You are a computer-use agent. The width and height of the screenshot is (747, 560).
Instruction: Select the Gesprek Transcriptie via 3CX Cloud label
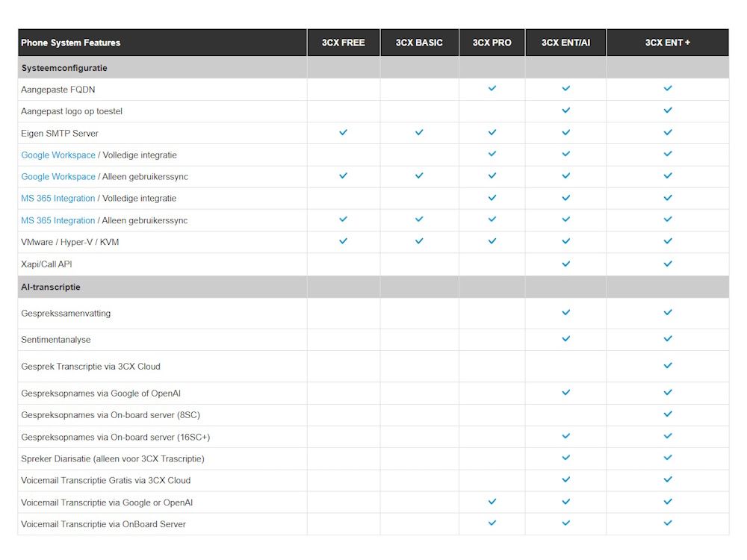pos(90,366)
